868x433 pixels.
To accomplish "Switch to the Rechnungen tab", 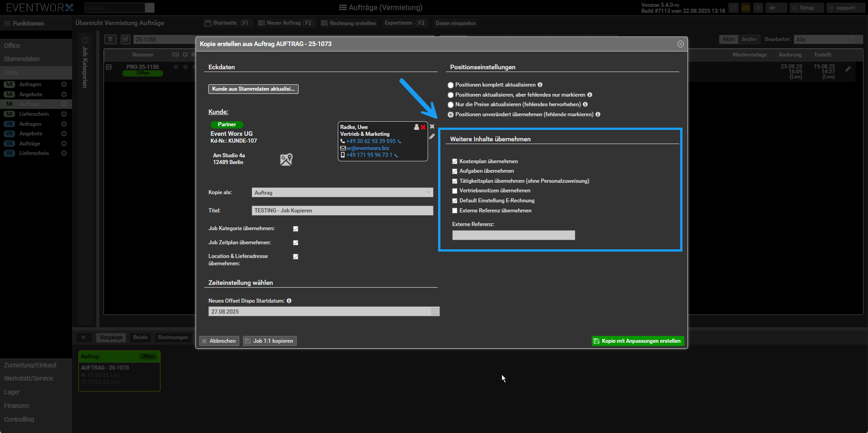I will pos(173,337).
